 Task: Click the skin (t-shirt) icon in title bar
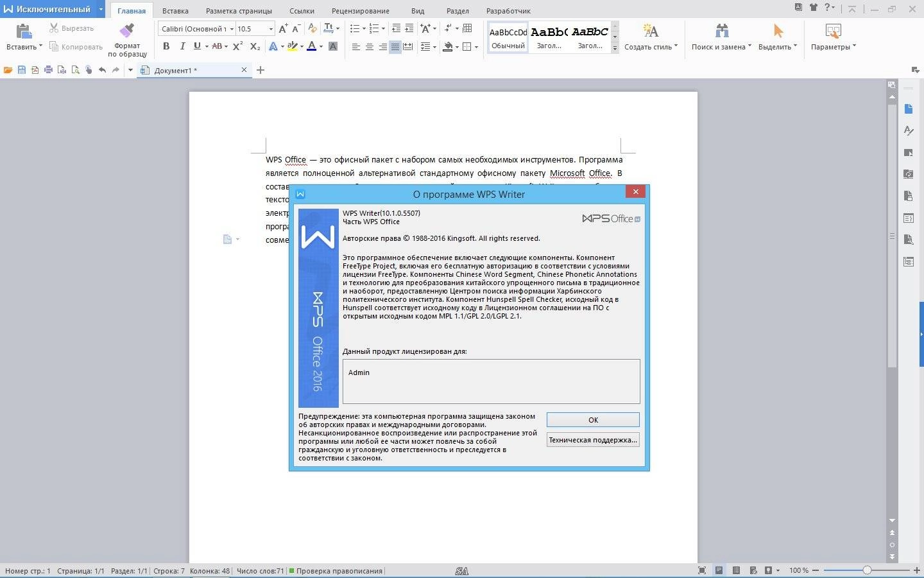tap(814, 8)
